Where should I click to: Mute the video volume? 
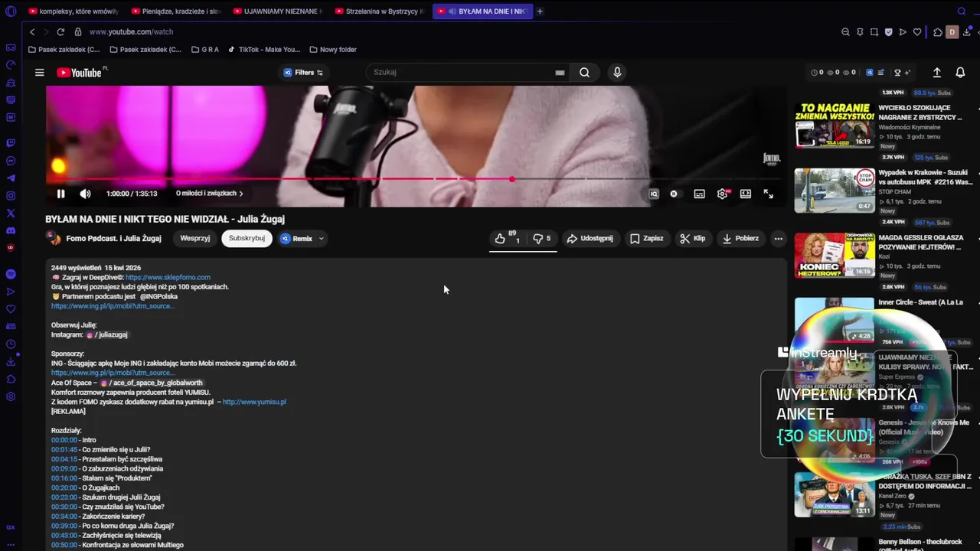coord(85,194)
